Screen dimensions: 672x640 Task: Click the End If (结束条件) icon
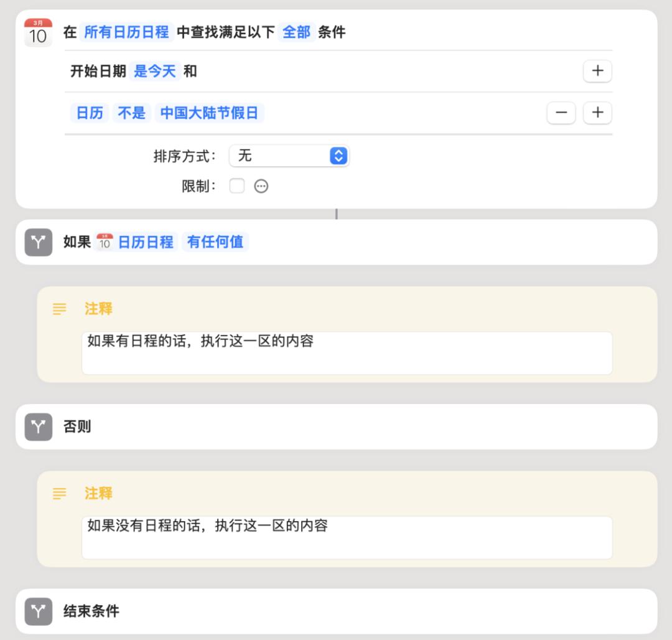(39, 611)
